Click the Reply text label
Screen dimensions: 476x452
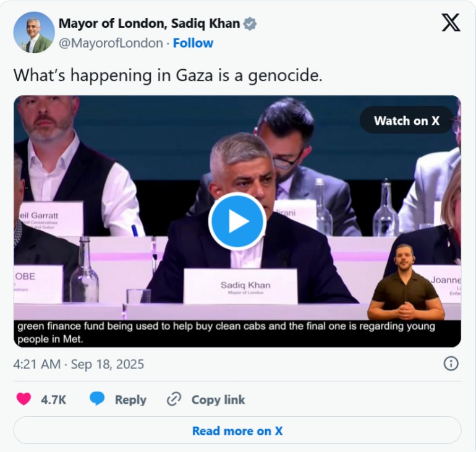130,399
